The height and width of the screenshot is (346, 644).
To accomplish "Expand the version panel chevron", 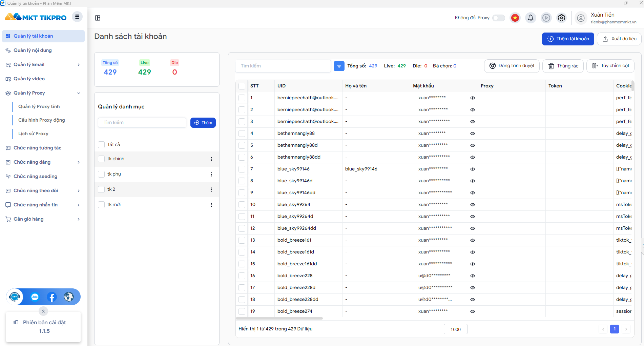I will (x=43, y=311).
